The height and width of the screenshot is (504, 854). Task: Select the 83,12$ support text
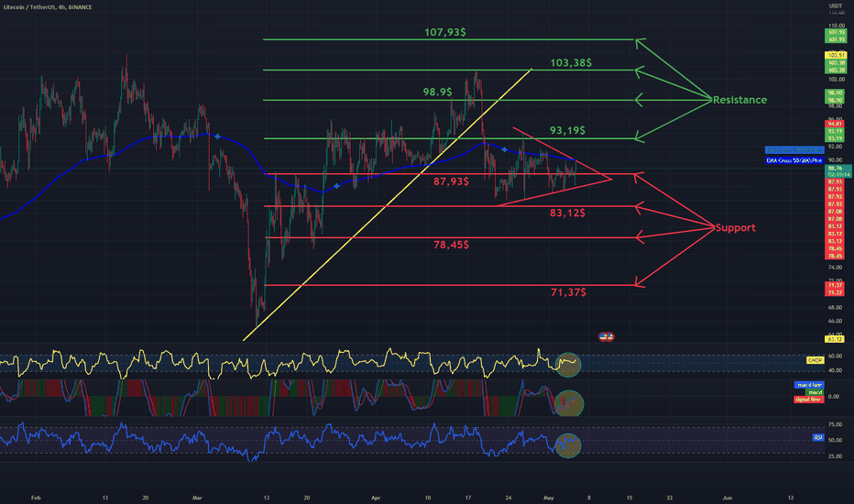[x=567, y=213]
